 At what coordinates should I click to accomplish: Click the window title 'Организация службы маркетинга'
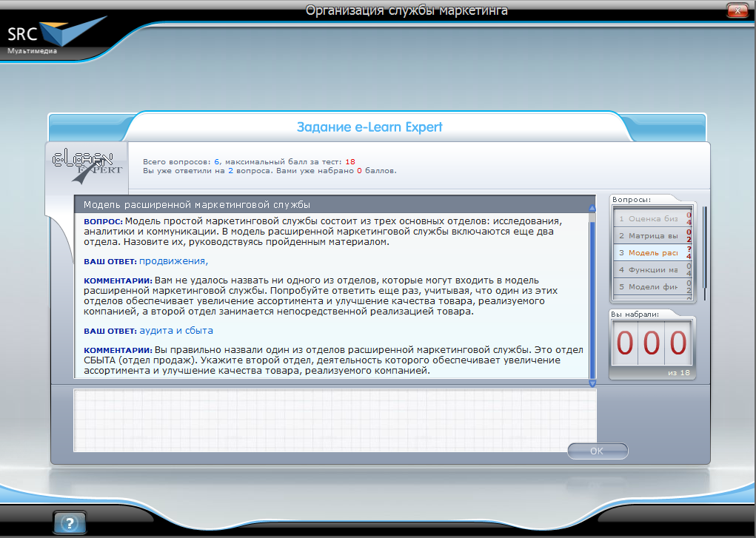407,10
